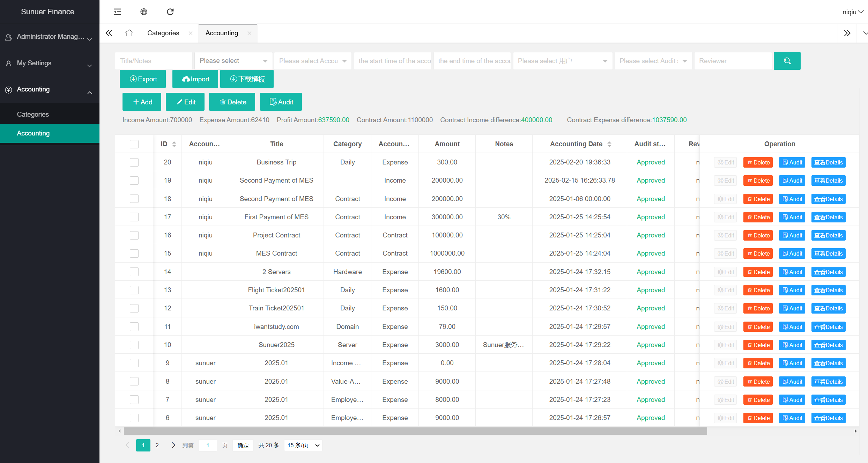Toggle the select-all header checkbox
The height and width of the screenshot is (463, 868).
coord(134,144)
